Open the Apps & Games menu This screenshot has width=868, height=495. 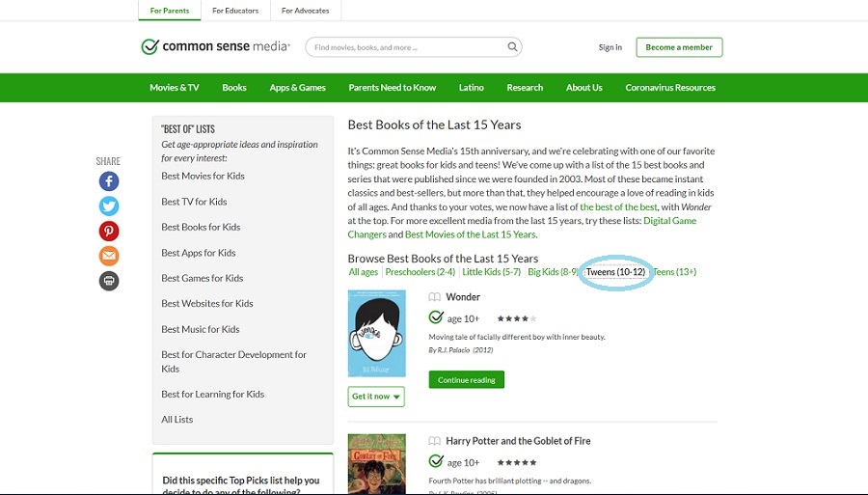[298, 88]
